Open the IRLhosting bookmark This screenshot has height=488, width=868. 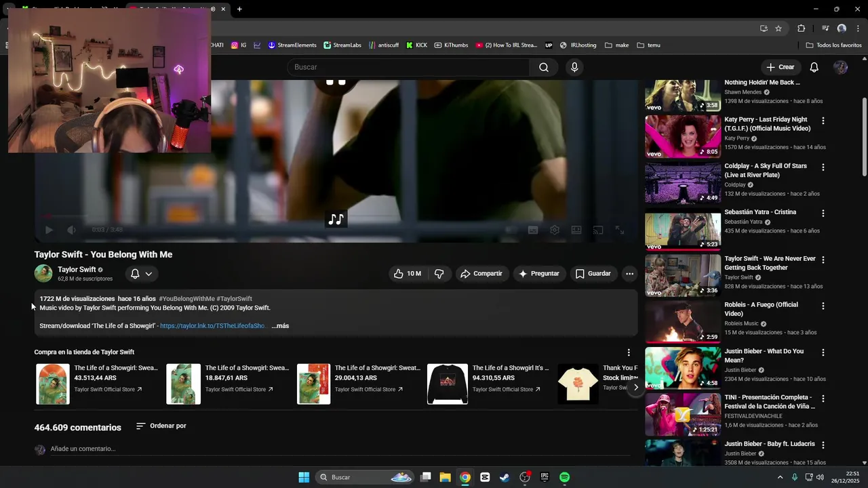(x=578, y=45)
